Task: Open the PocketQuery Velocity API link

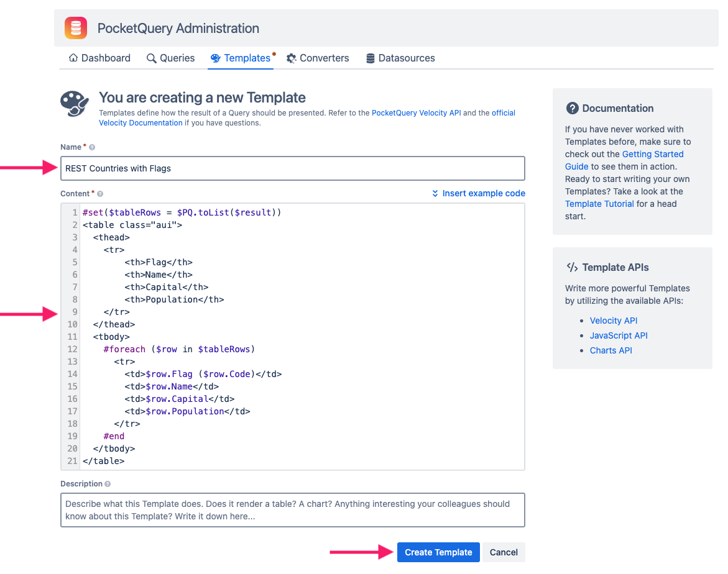Action: tap(416, 113)
